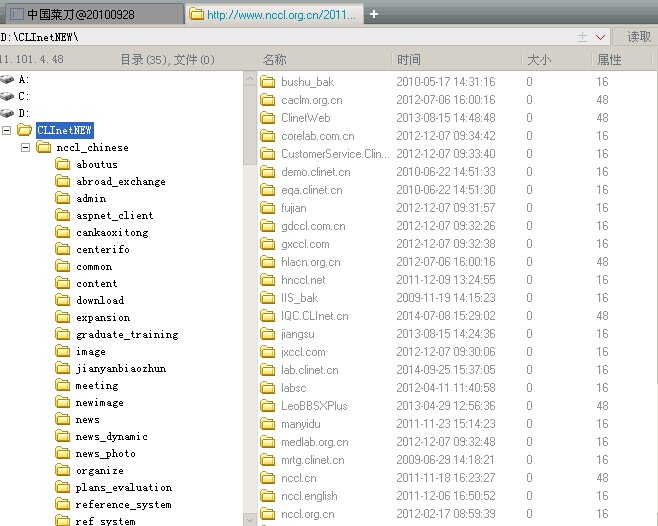658x526 pixels.
Task: Click CustomerService.Clin... folder icon
Action: point(267,154)
